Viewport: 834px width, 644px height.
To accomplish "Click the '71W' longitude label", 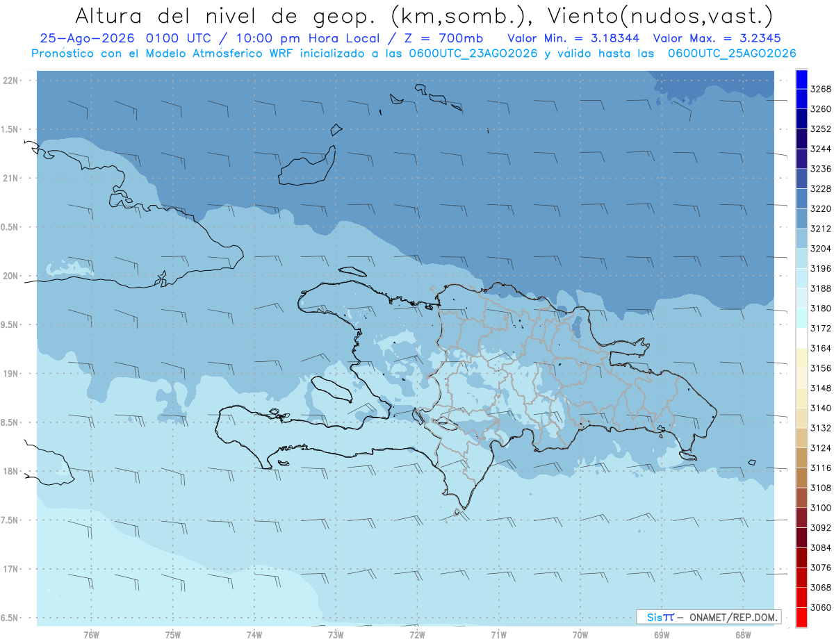I will (x=498, y=634).
